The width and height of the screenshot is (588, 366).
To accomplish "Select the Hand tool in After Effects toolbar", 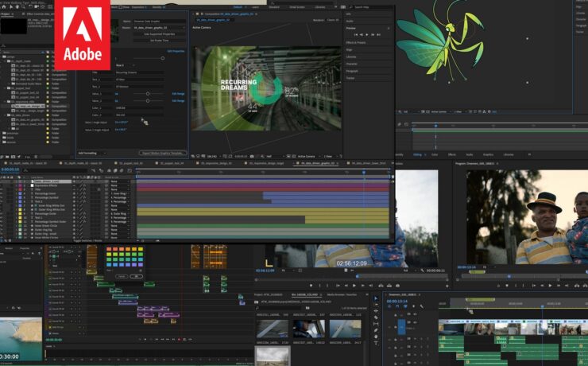I will click(x=17, y=6).
